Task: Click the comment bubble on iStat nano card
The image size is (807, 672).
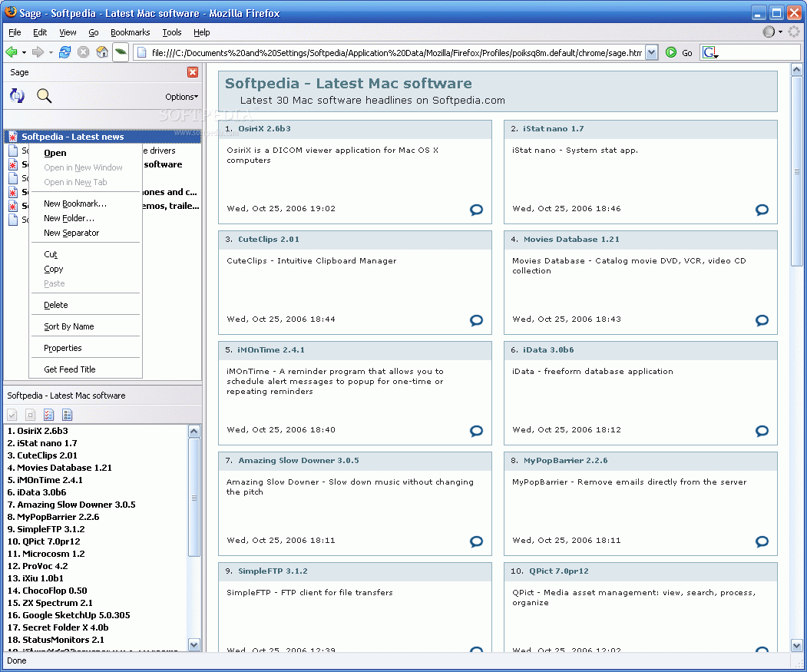Action: click(762, 210)
